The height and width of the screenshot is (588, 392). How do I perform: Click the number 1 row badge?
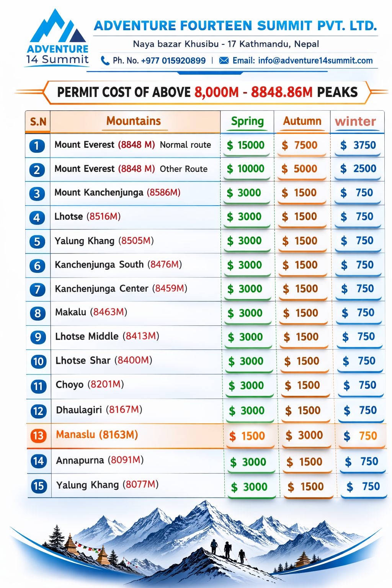37,145
